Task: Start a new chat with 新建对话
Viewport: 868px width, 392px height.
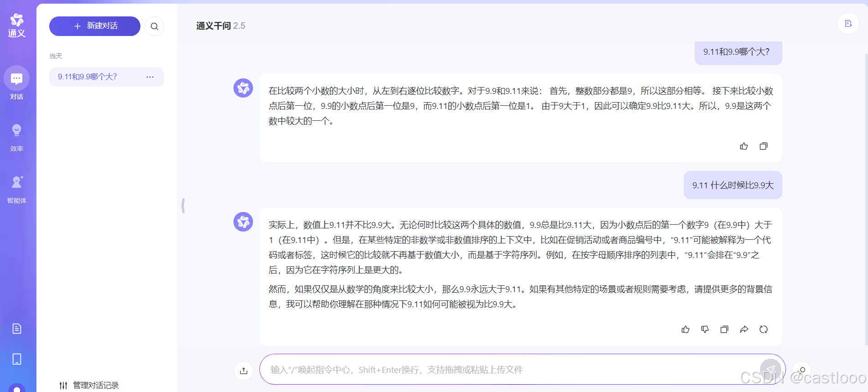Action: (95, 26)
